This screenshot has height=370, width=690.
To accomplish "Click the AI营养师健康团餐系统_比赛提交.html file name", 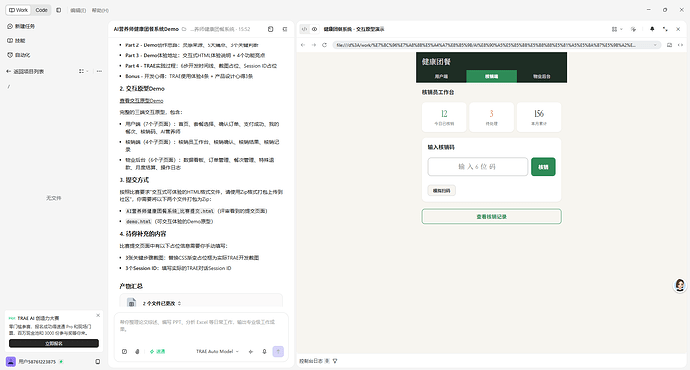I will click(170, 211).
